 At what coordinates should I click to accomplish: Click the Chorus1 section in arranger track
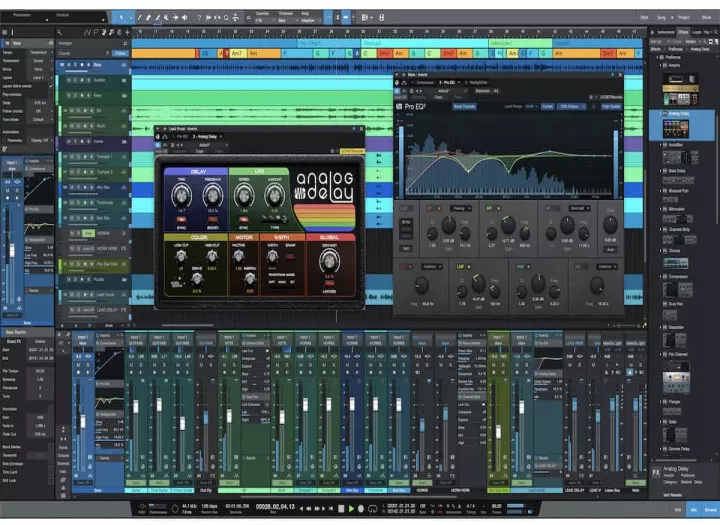point(424,43)
